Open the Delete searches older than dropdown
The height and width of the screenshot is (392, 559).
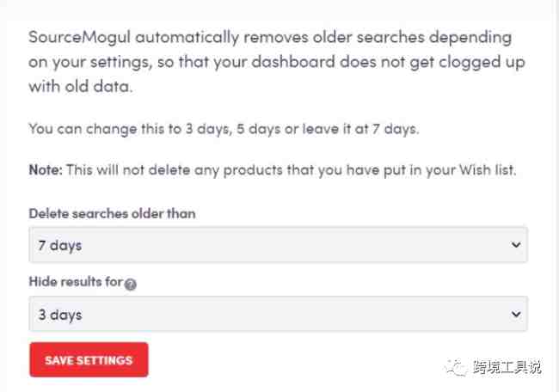(278, 245)
